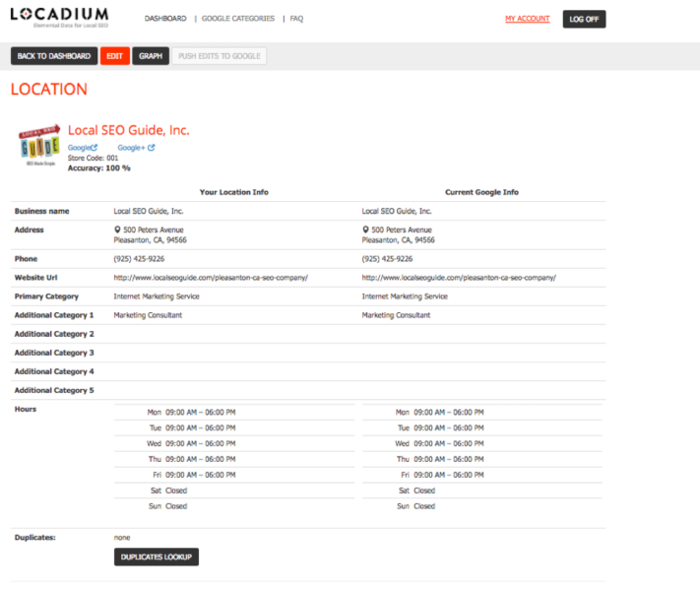Image resolution: width=700 pixels, height=591 pixels.
Task: Open website URL under Current Google Info
Action: [x=459, y=278]
